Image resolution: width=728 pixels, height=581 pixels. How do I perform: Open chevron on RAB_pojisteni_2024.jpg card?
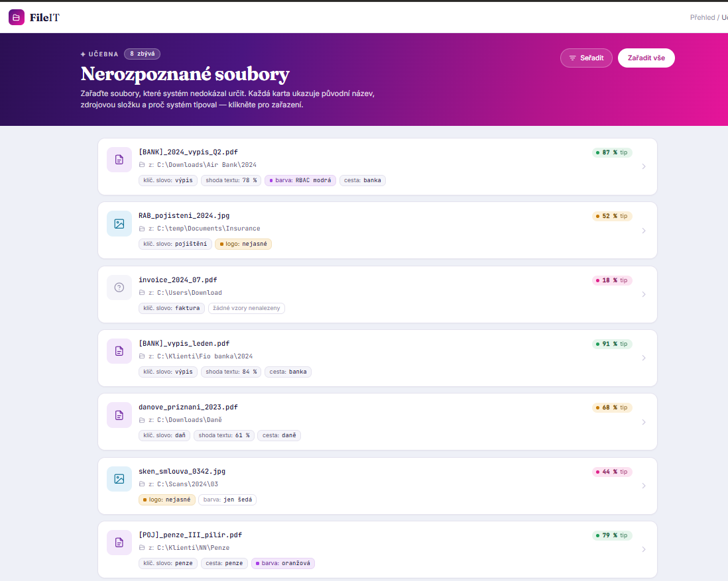click(644, 231)
